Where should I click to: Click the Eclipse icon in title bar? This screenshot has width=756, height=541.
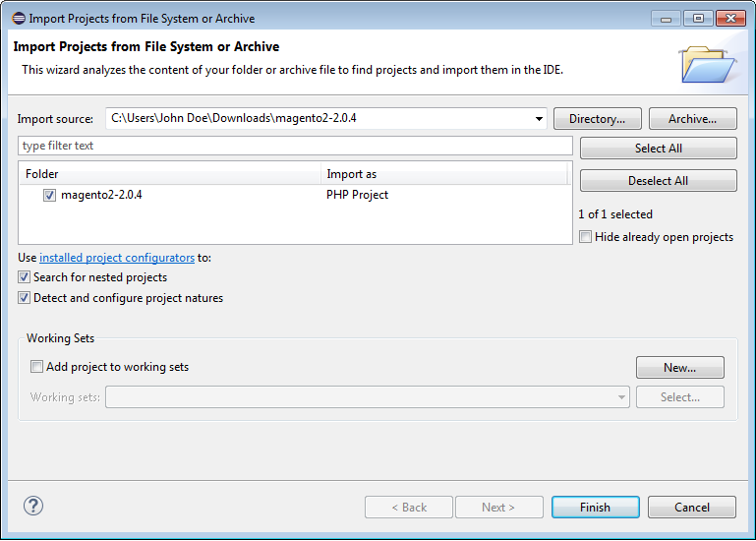(x=17, y=18)
